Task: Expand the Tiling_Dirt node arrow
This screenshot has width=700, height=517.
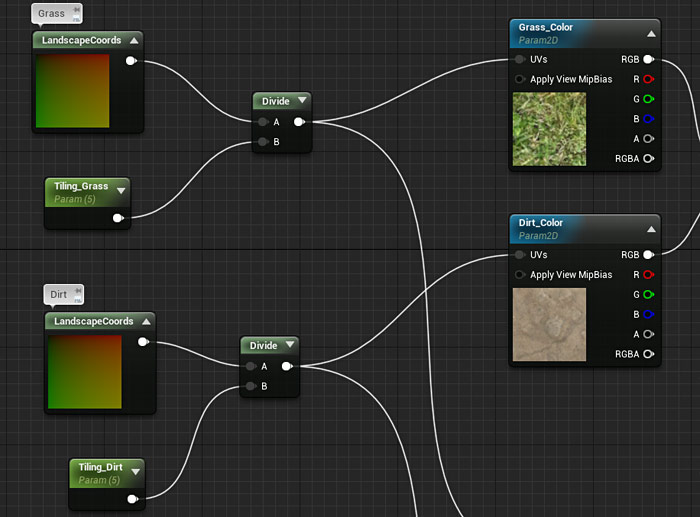Action: click(x=134, y=470)
